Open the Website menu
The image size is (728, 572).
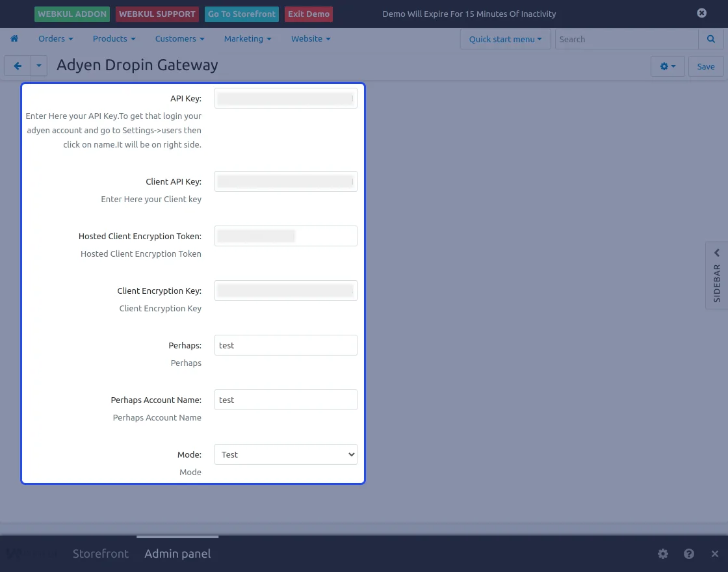tap(311, 38)
